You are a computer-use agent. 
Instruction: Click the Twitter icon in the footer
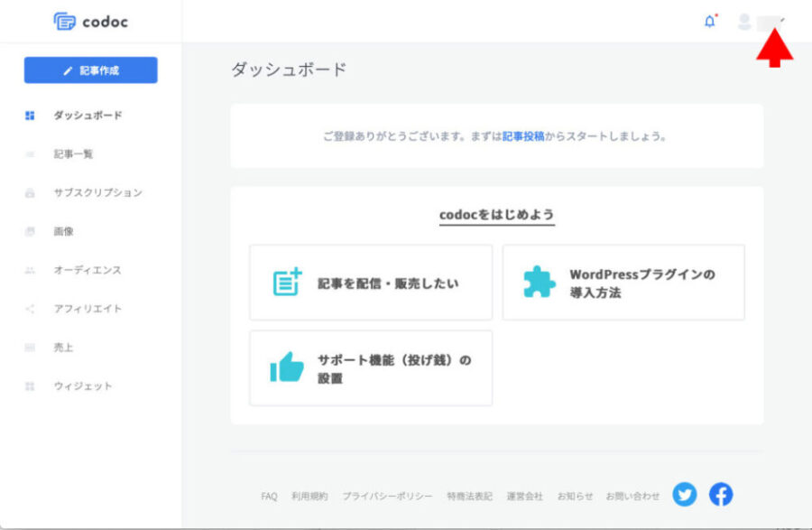click(685, 494)
